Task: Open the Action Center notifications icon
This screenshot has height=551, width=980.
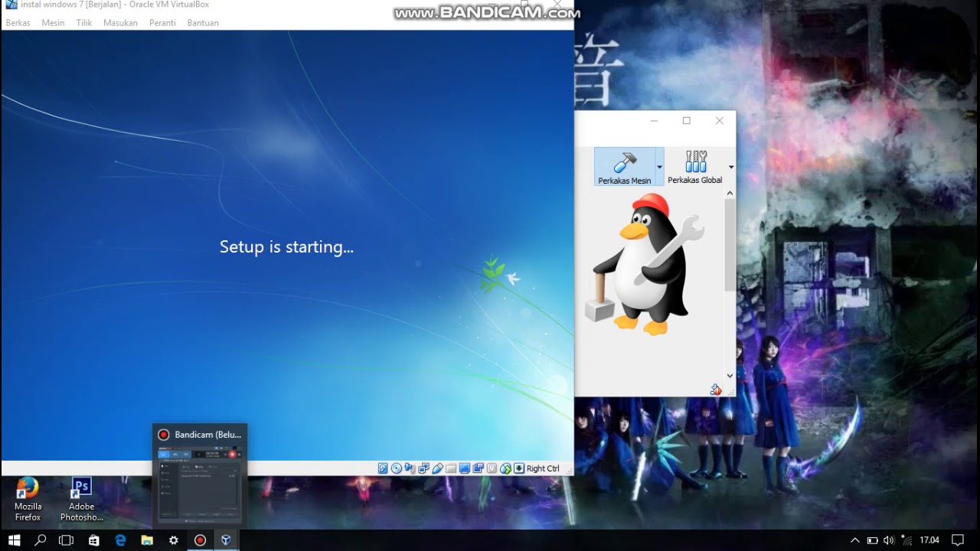Action: 957,540
